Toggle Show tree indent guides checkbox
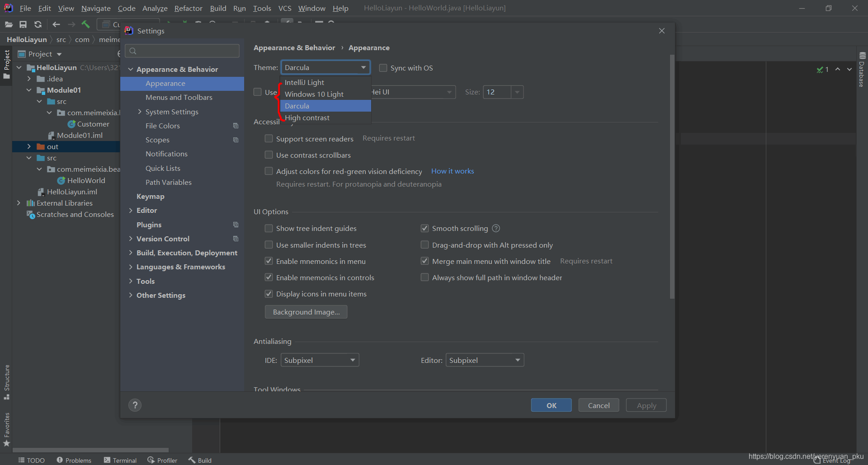 tap(269, 229)
